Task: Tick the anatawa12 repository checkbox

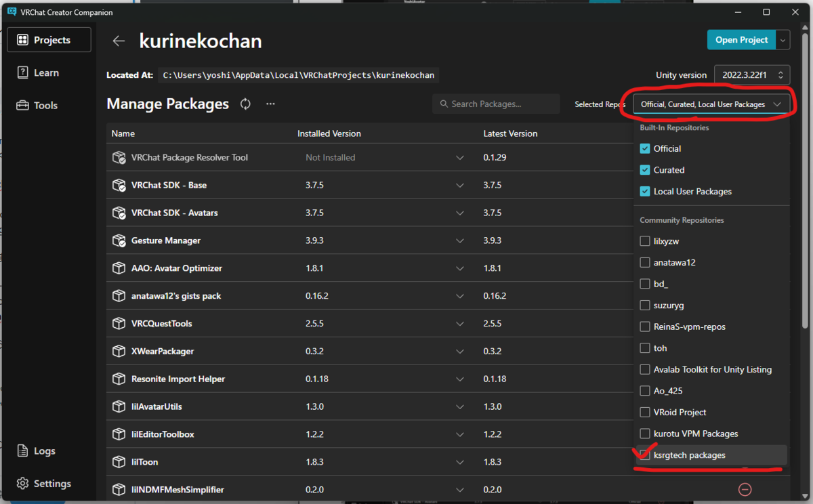Action: (645, 262)
